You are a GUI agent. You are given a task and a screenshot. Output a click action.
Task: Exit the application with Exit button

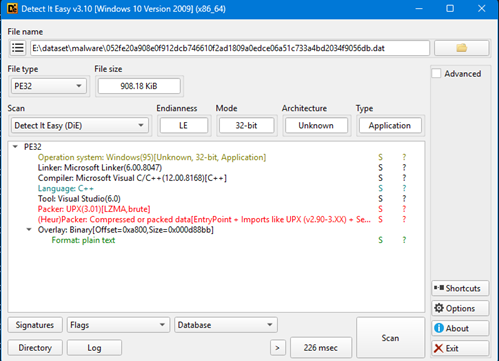click(x=460, y=348)
